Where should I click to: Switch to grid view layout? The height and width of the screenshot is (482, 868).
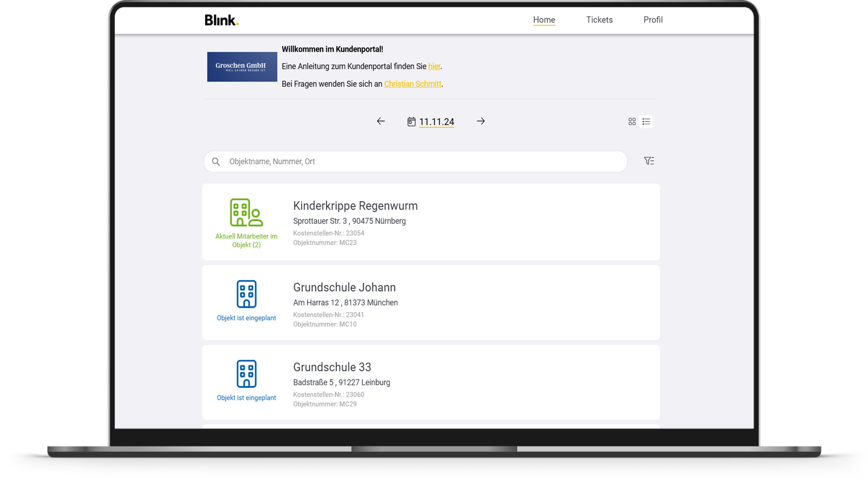tap(632, 122)
